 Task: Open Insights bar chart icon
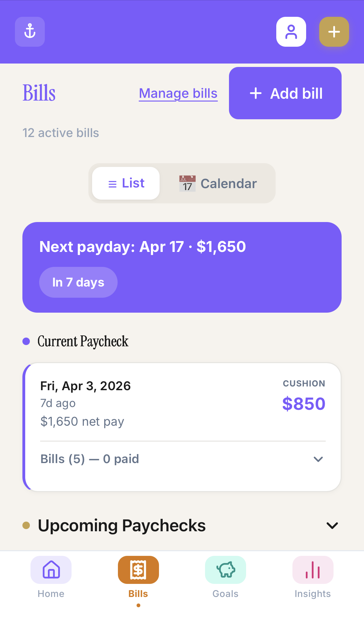click(313, 570)
